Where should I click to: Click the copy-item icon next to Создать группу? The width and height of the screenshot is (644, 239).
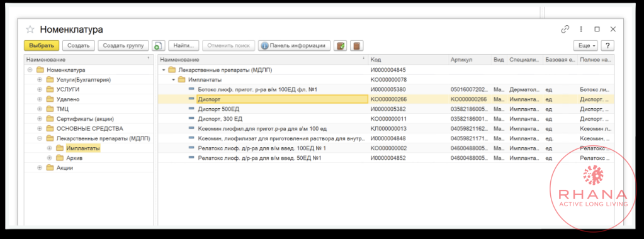158,45
